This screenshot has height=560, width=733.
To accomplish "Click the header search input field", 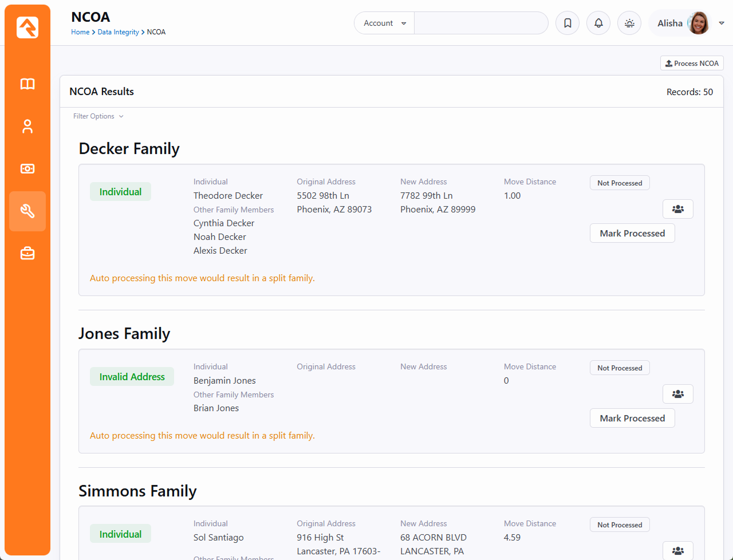I will point(480,23).
